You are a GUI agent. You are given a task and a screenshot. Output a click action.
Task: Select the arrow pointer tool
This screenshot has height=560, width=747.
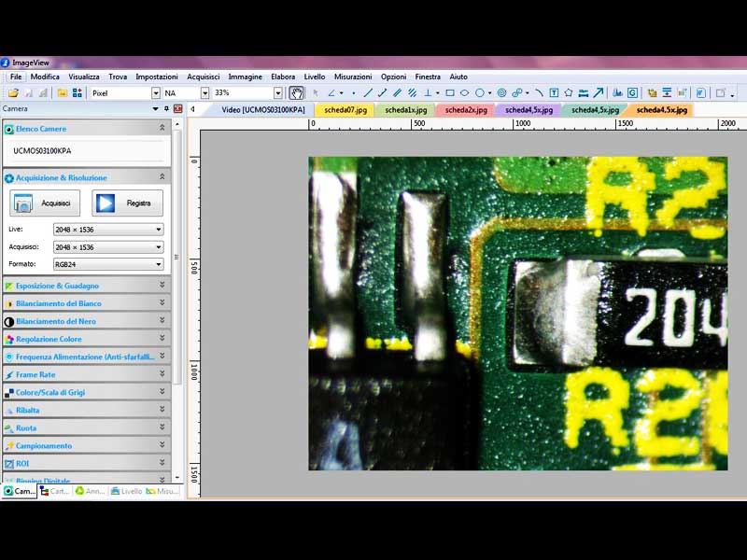tap(315, 92)
